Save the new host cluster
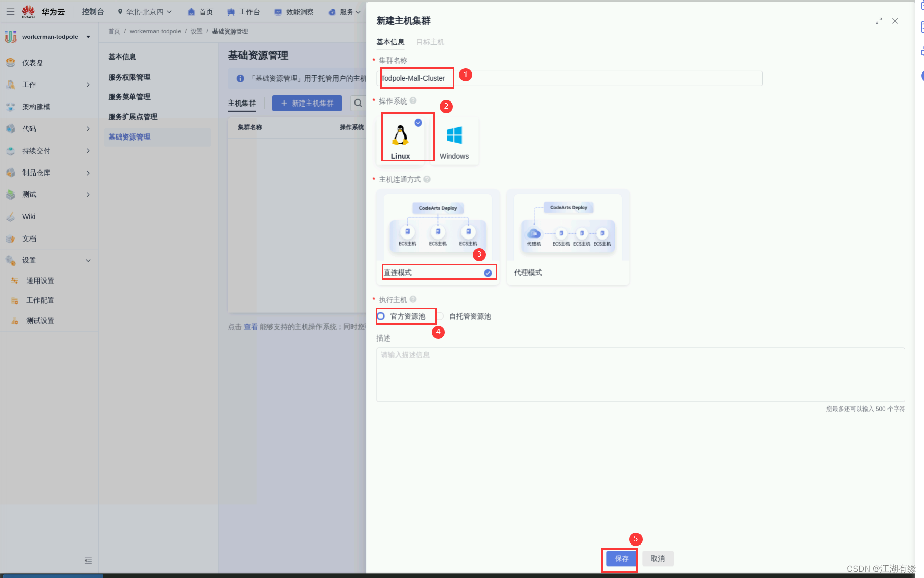Image resolution: width=924 pixels, height=578 pixels. tap(620, 558)
